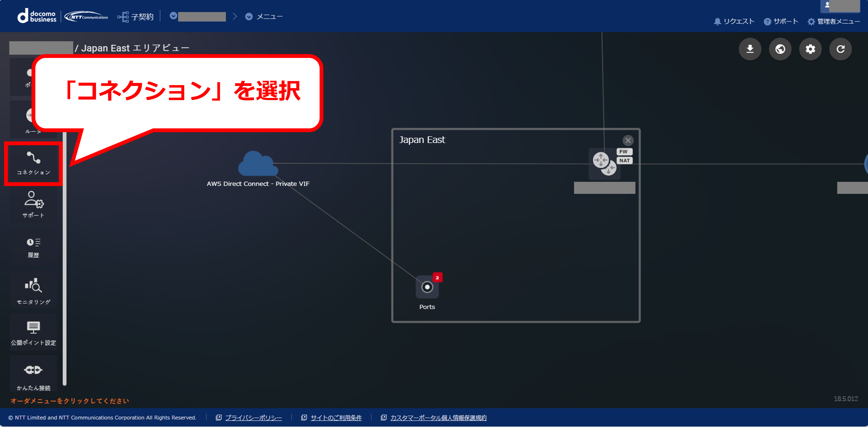Expand the メニュー dropdown

click(264, 17)
